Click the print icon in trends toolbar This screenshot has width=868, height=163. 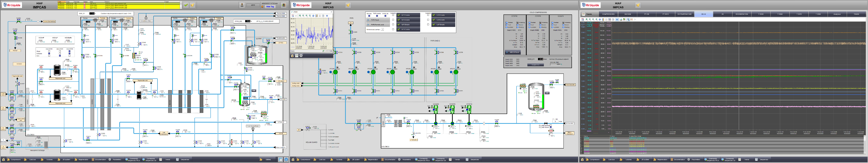click(x=621, y=20)
